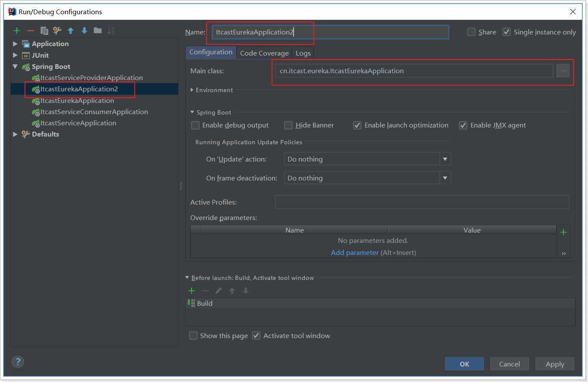Select ItcastServiceApplication configuration
This screenshot has width=588, height=382.
(78, 123)
